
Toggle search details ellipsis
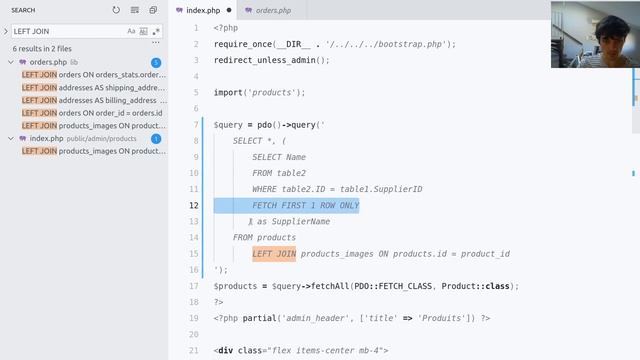[x=156, y=42]
